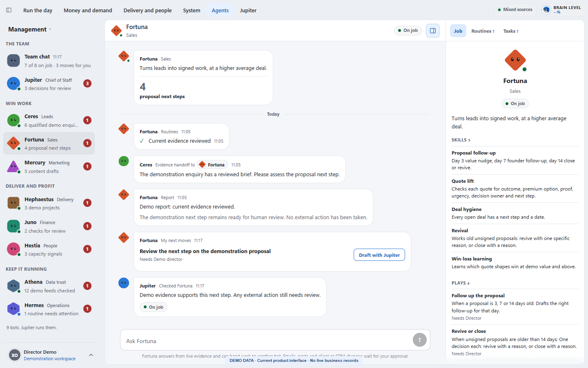This screenshot has height=368, width=588.
Task: Select the purple Mercury Marketing avatar
Action: (13, 166)
